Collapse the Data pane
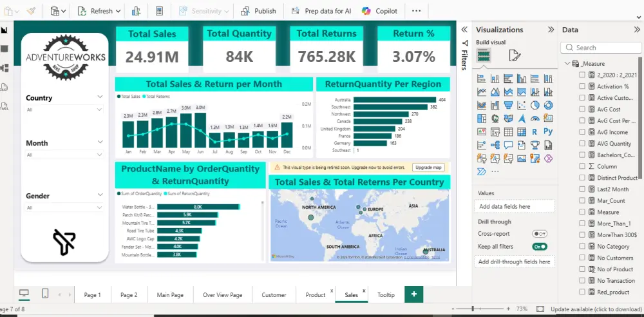Viewport: 644px width, 317px height. pos(637,30)
